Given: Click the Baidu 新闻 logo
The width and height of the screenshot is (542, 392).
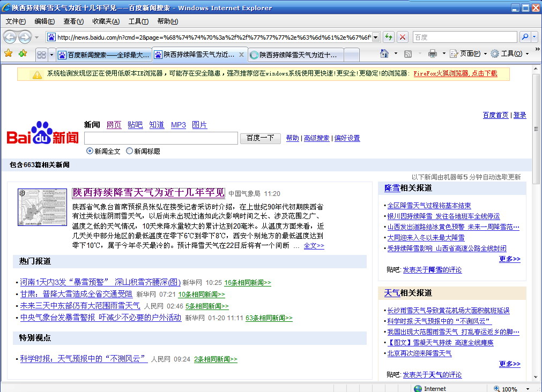Looking at the screenshot, I should [42, 133].
